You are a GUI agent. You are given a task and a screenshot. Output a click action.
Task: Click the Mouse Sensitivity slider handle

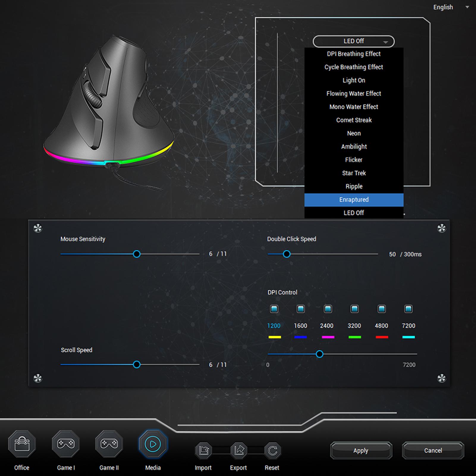coord(136,254)
